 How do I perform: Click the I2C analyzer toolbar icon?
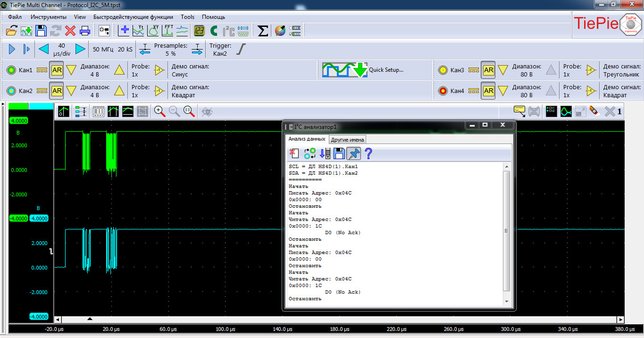228,31
